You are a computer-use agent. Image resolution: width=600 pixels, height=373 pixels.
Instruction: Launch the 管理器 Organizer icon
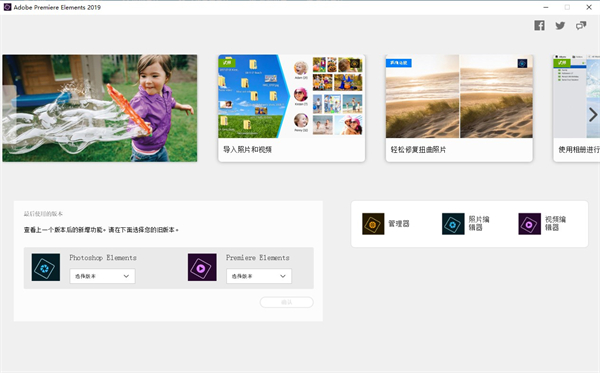click(x=373, y=224)
